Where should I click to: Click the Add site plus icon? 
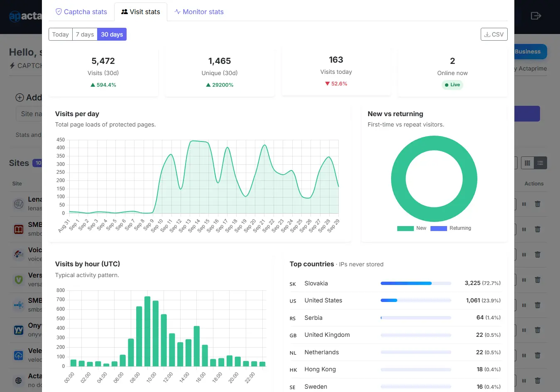coord(20,97)
